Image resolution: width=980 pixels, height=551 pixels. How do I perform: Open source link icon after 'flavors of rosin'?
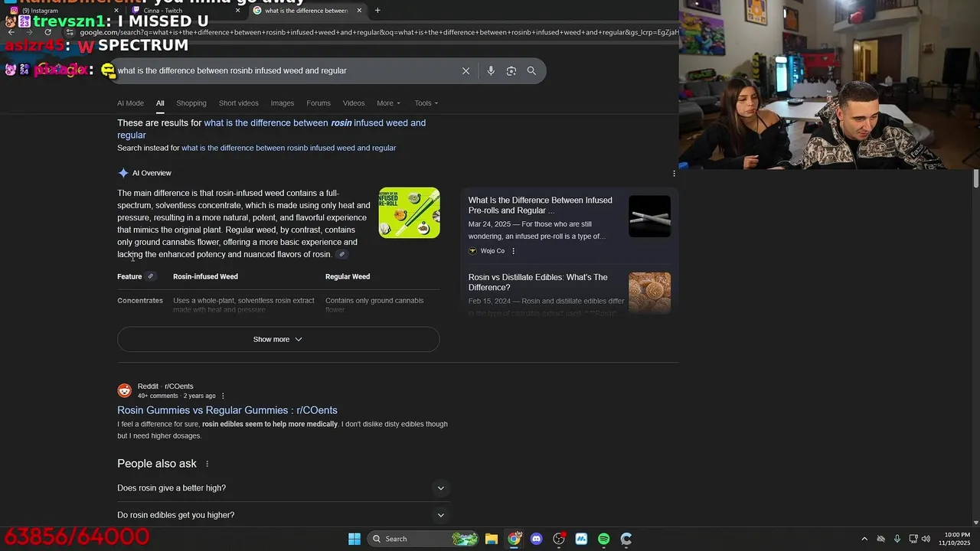[342, 254]
